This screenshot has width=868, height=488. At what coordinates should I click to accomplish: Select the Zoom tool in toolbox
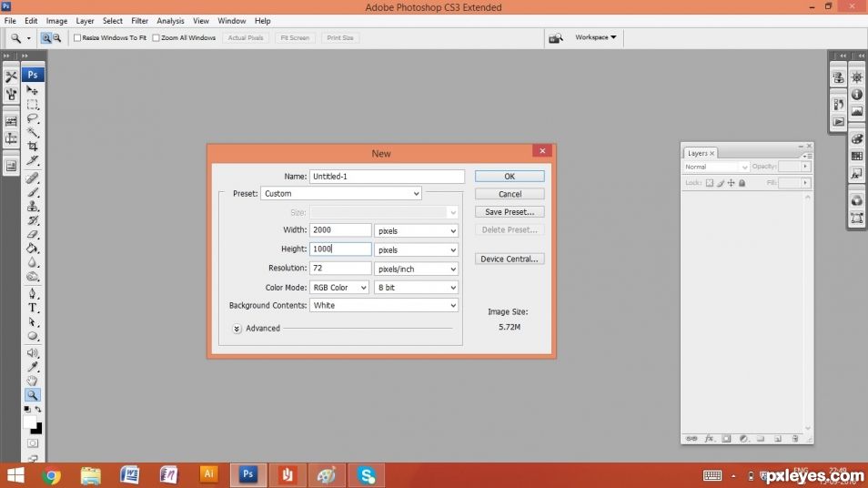pos(32,395)
